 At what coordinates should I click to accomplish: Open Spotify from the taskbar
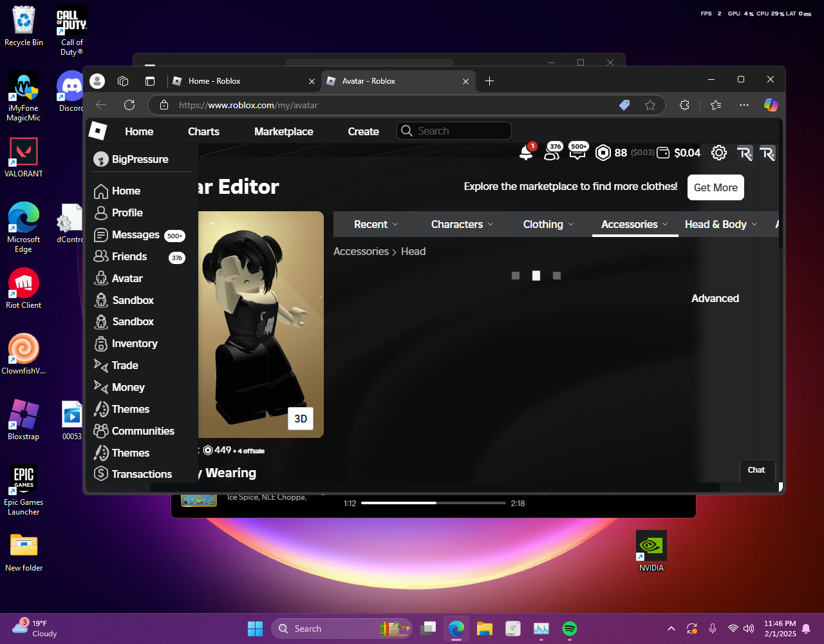coord(569,629)
